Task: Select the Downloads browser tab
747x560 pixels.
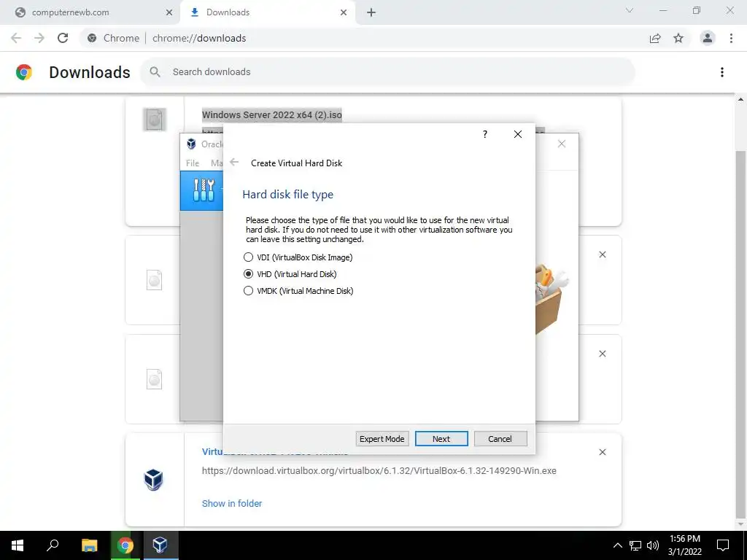Action: [267, 12]
